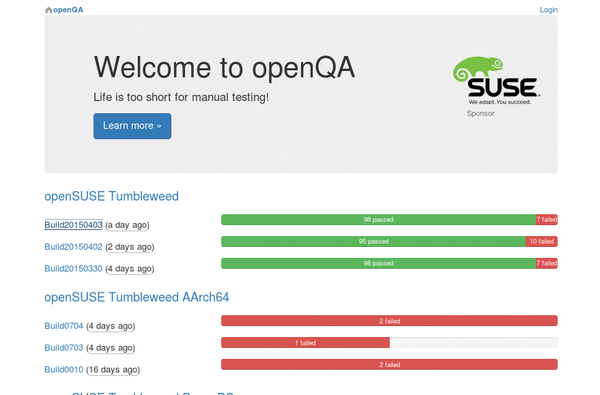Click the openQA home icon
The width and height of the screenshot is (600, 395).
click(x=49, y=10)
